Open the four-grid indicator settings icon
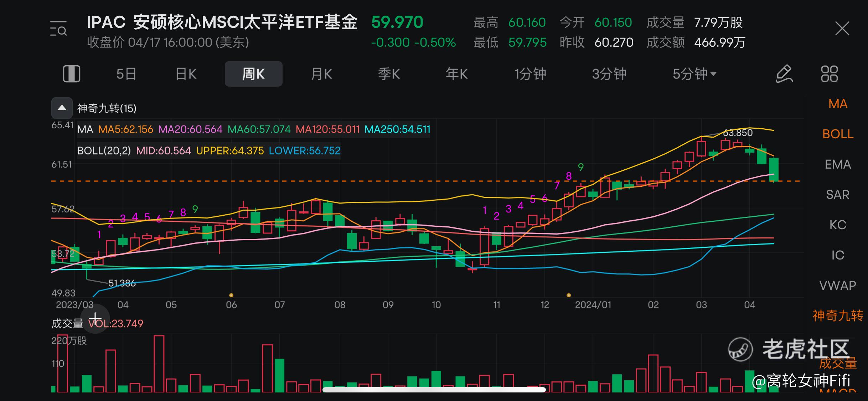 (830, 74)
